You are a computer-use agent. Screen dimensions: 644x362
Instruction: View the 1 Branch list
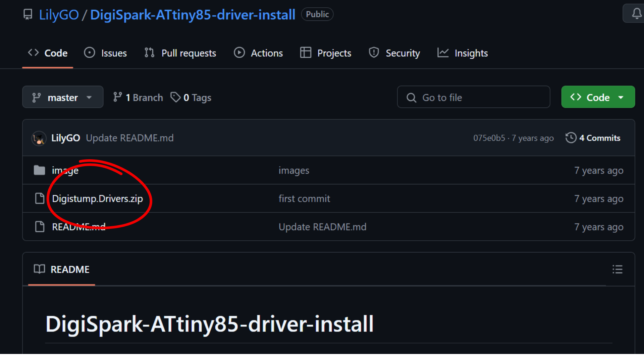pos(138,98)
